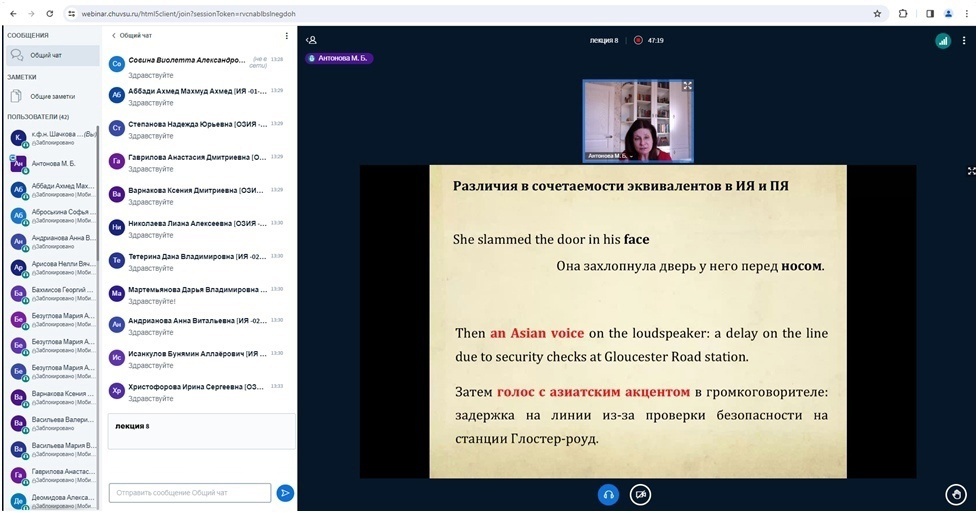Open Общие заметки shared notes
Screen dimensions: 978x513
pos(52,97)
